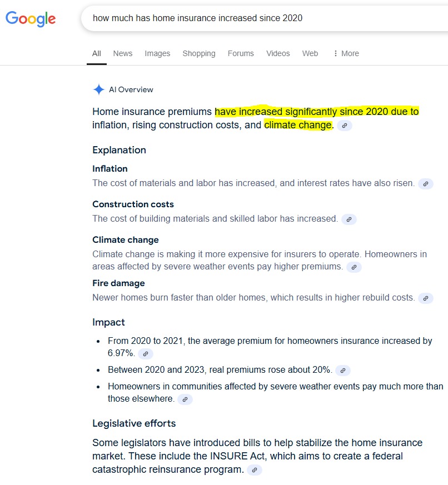
Task: Open source link after 'catastrophic reinsurance program'
Action: pos(255,470)
